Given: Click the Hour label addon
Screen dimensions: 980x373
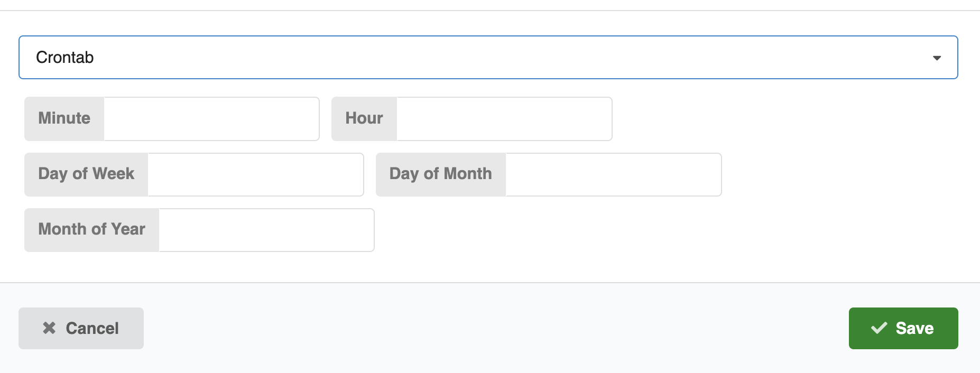Looking at the screenshot, I should coord(364,118).
